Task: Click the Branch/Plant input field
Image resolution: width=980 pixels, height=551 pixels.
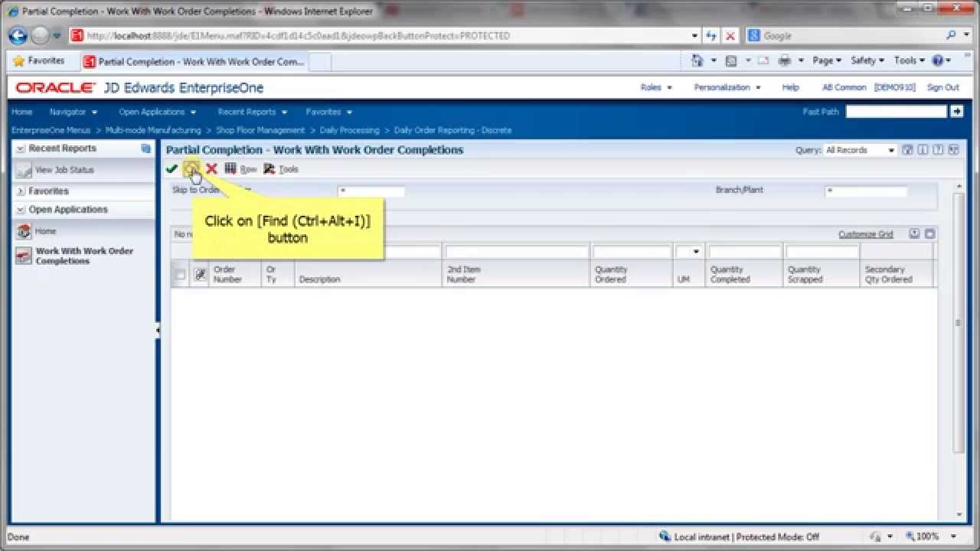Action: pos(865,191)
